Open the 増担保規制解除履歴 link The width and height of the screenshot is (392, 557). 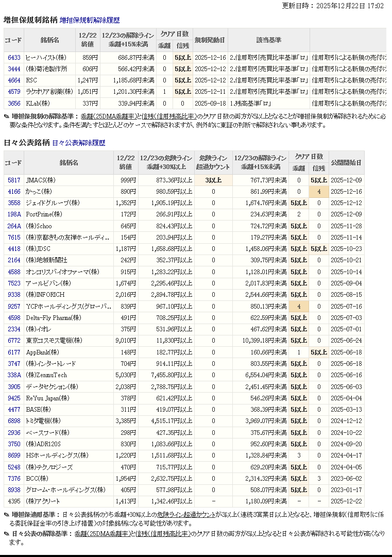[89, 21]
